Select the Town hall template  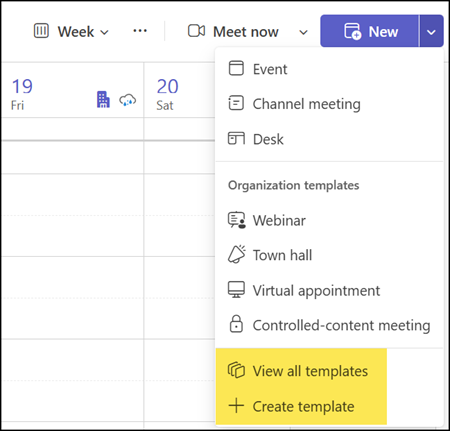tap(329, 255)
